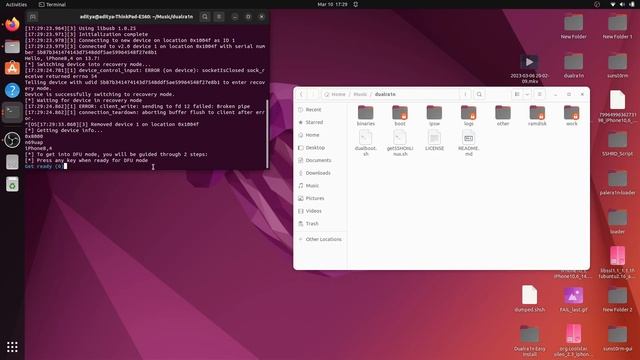Select New Folder on the desktop
Image resolution: width=640 pixels, height=360 pixels.
click(x=573, y=27)
